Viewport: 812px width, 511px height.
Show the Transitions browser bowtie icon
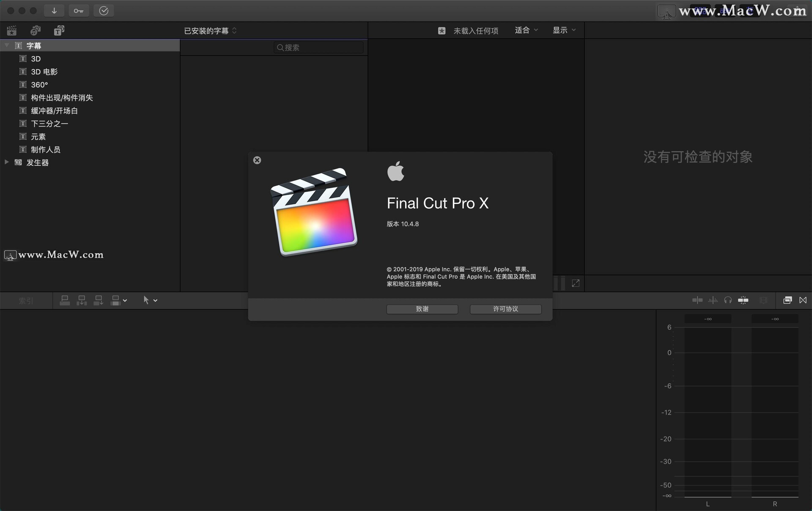point(803,300)
